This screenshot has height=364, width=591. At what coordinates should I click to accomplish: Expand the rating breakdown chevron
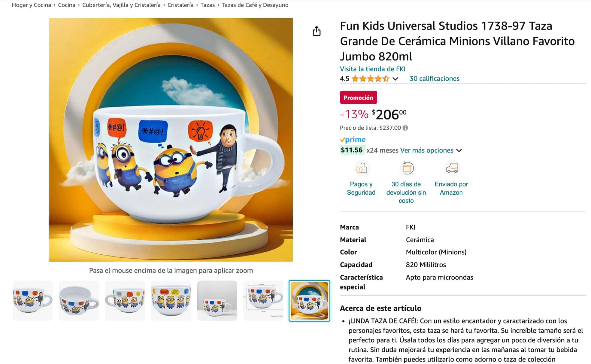[396, 79]
